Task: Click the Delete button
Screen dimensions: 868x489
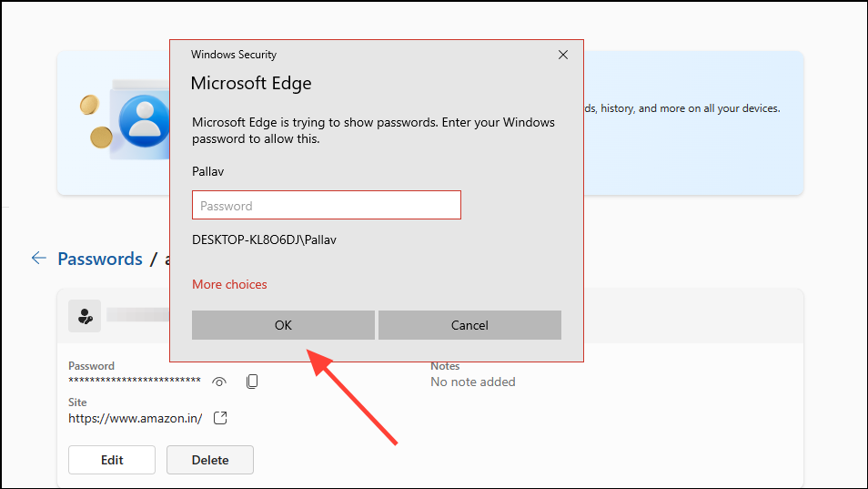Action: 210,460
